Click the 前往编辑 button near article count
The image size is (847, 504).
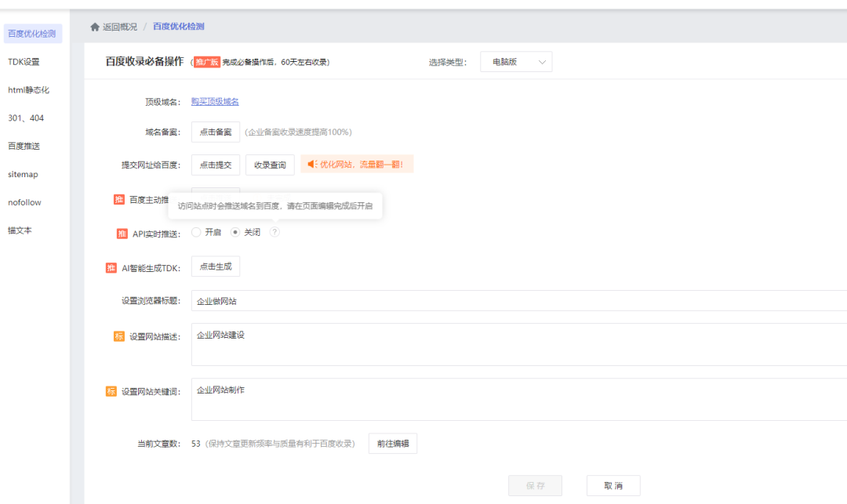(392, 443)
